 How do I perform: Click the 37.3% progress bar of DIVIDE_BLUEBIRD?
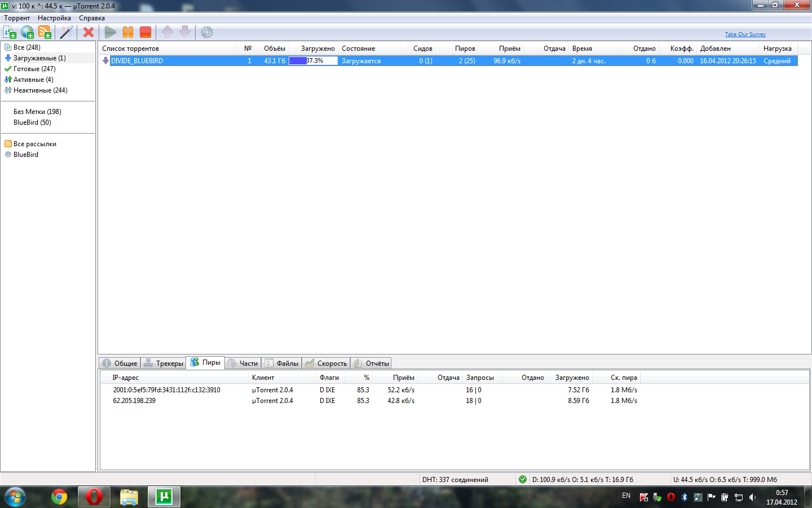pyautogui.click(x=313, y=60)
